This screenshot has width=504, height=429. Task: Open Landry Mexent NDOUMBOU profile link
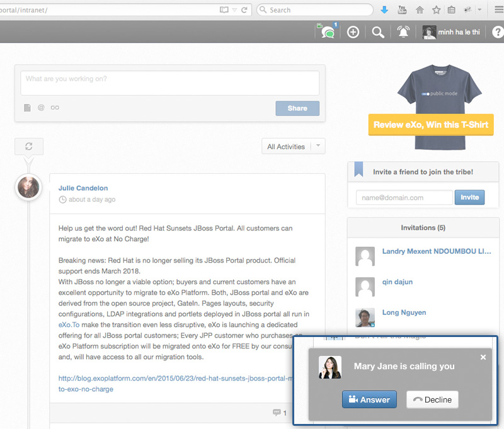pyautogui.click(x=437, y=251)
